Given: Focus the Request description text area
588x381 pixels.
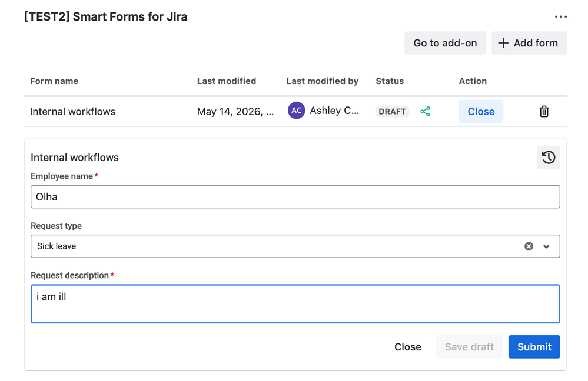Looking at the screenshot, I should pos(295,304).
